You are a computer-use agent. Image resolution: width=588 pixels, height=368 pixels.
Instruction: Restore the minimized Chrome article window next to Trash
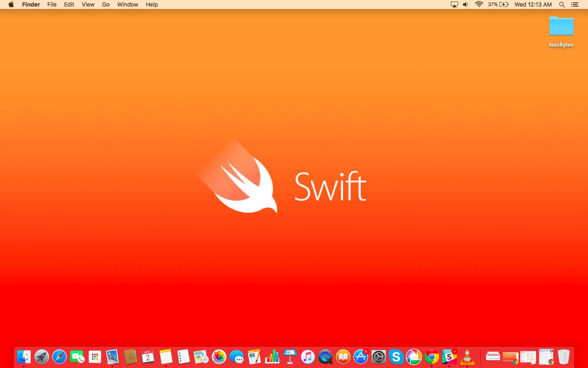coord(546,357)
